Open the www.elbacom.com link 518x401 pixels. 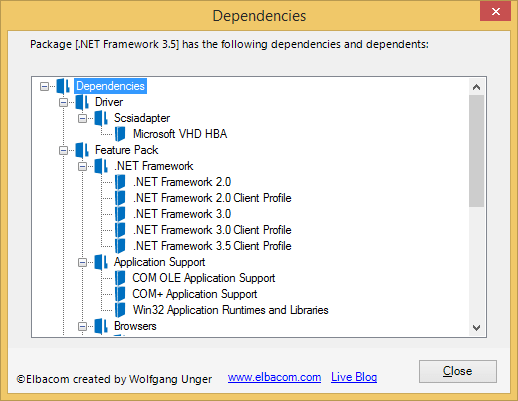pos(274,377)
